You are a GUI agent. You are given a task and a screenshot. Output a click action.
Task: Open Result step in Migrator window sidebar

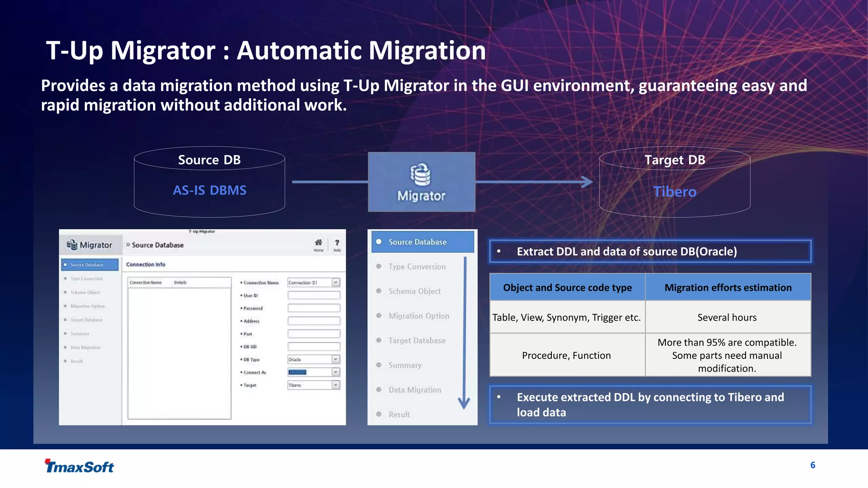pos(76,361)
